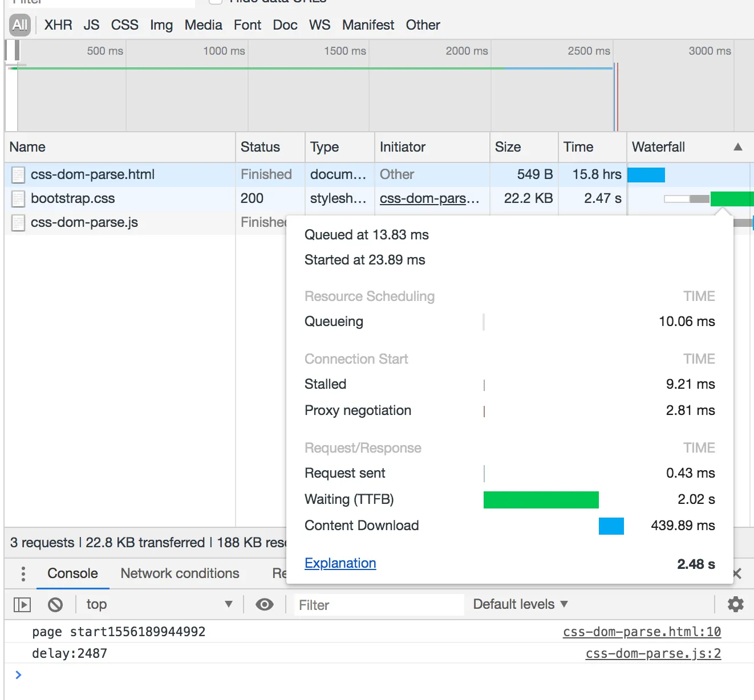Open console drawer three-dot menu
The width and height of the screenshot is (754, 700).
pos(23,573)
